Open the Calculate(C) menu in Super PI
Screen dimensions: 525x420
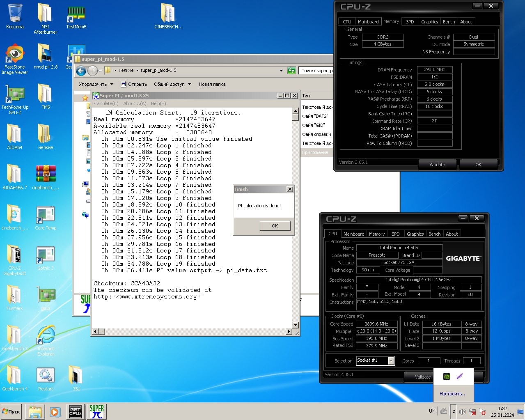coord(106,103)
